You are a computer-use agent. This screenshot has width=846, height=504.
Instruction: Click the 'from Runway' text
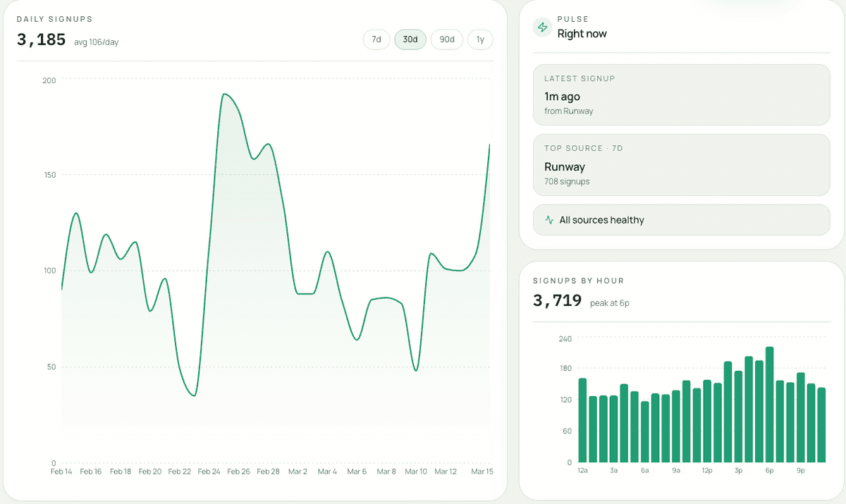coord(568,111)
